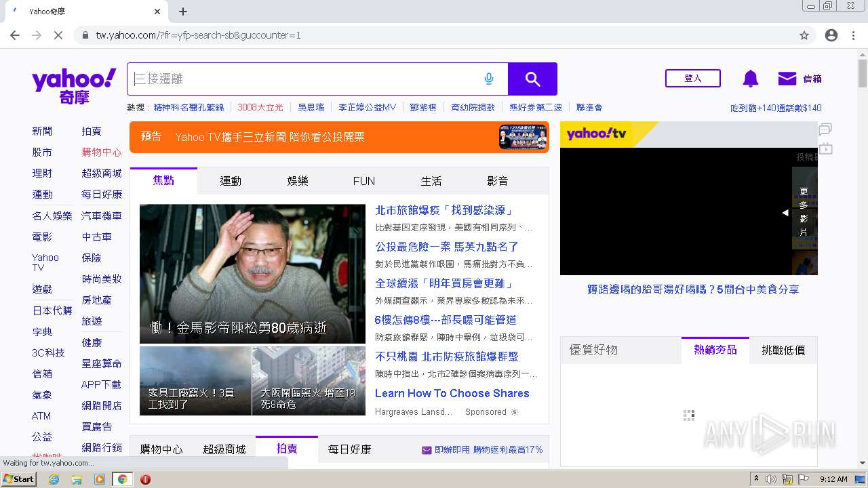This screenshot has width=868, height=488.
Task: Open trending search 3008大立光
Action: (x=260, y=107)
